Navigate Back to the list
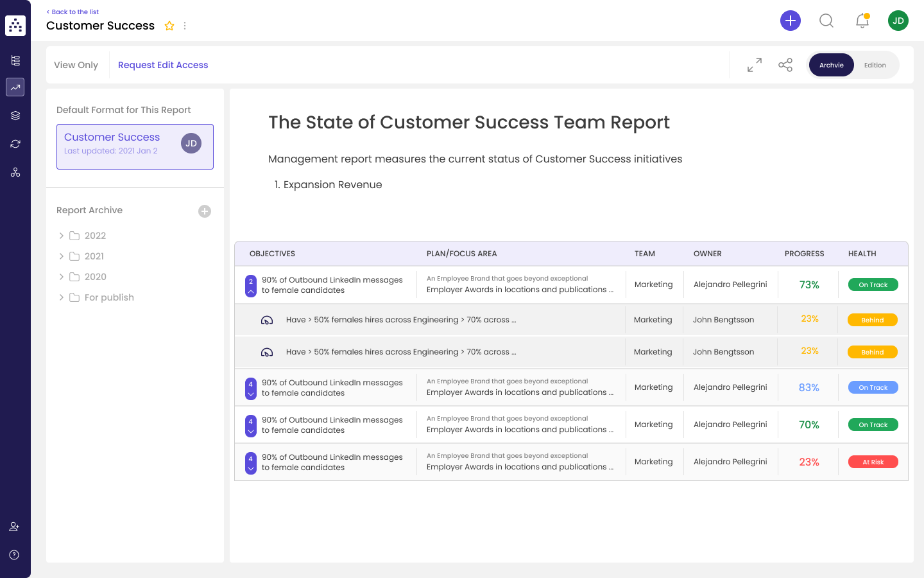Viewport: 924px width, 578px height. point(73,12)
